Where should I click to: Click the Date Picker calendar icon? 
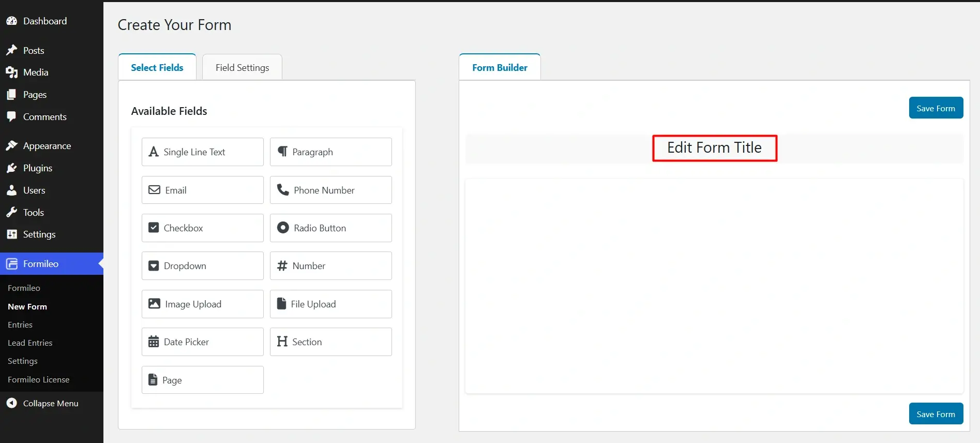[154, 342]
